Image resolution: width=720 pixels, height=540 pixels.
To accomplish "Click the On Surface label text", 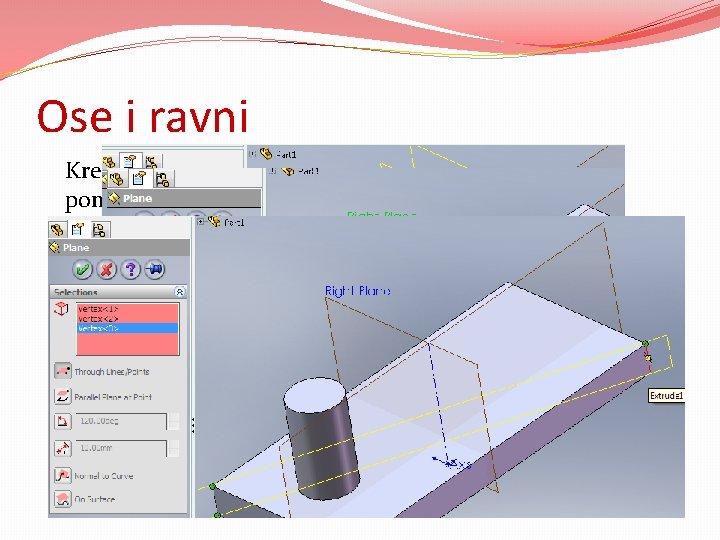I will point(95,500).
